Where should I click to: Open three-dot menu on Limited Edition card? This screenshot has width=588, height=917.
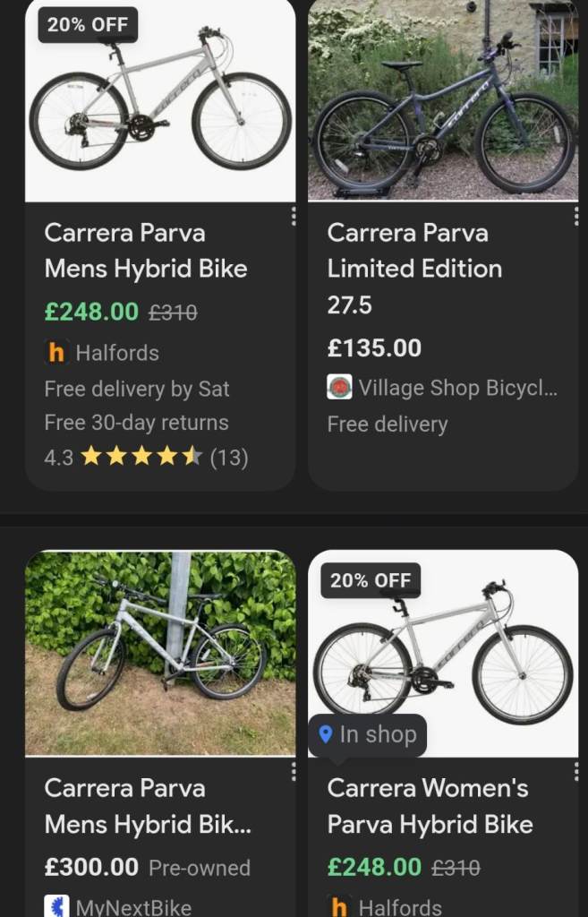575,216
